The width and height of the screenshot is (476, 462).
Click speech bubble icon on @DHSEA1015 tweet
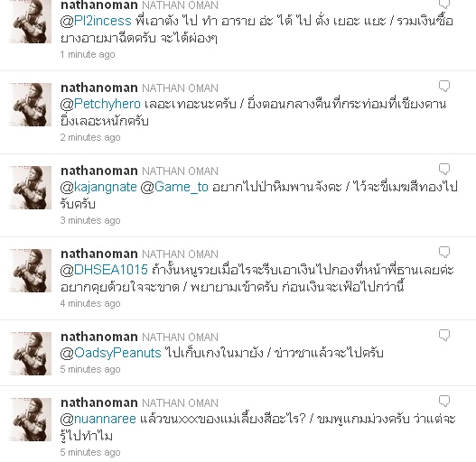coord(444,252)
